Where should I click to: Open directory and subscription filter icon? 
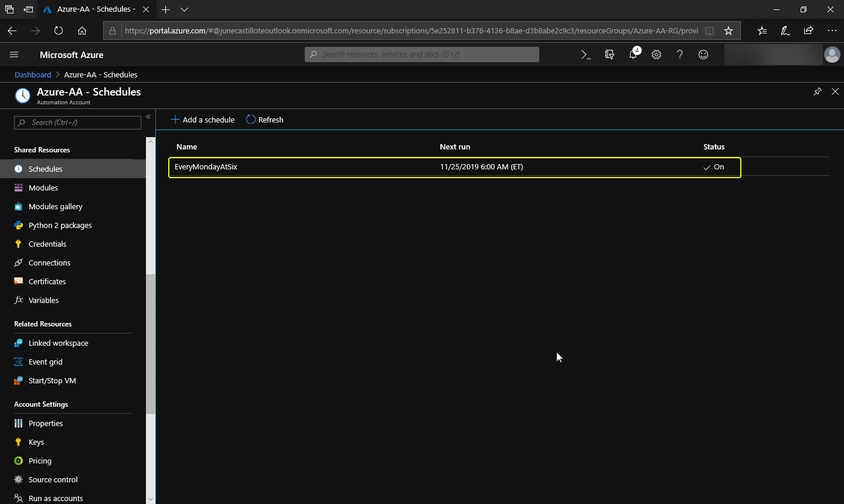(610, 55)
